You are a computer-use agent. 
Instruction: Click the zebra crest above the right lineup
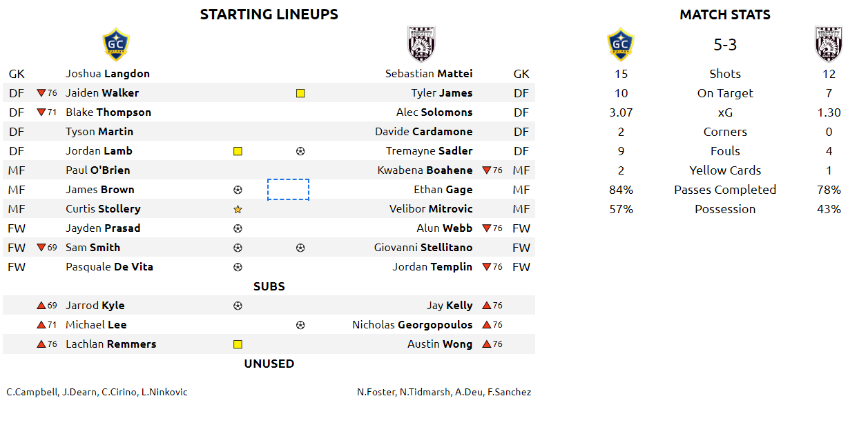click(x=421, y=44)
